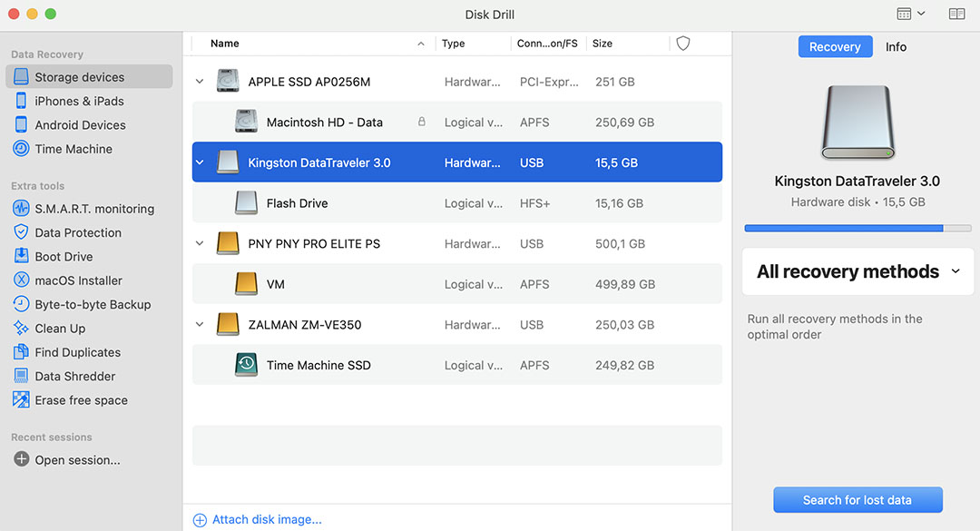
Task: Select the VM APFS volume row
Action: click(456, 284)
